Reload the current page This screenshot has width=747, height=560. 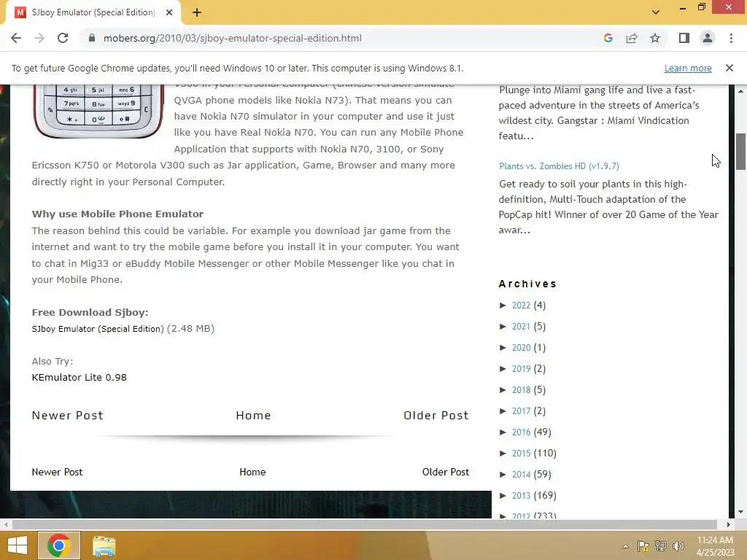(63, 38)
